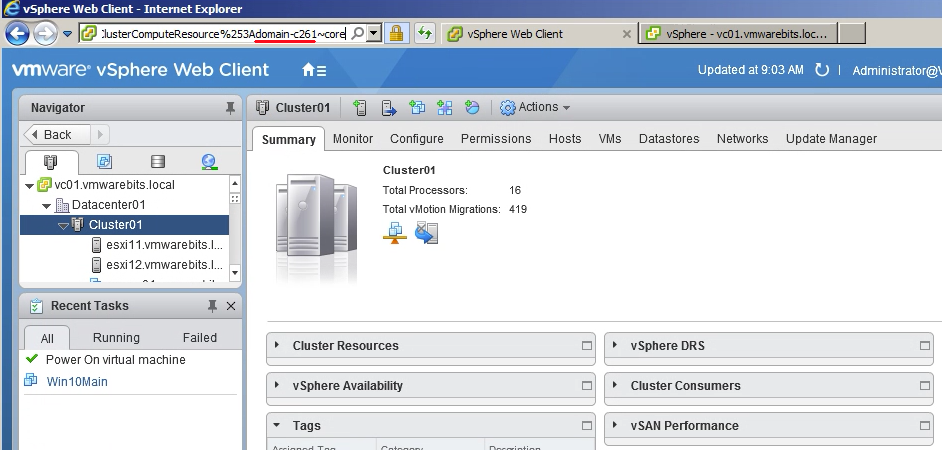Expand the vSphere Availability portlet

coord(277,385)
